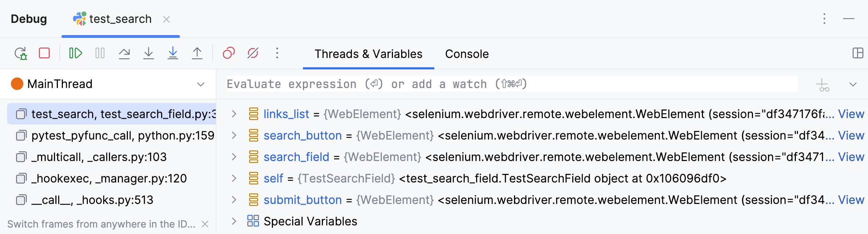Viewport: 868px width, 234px height.
Task: Pause the running program
Action: (x=100, y=53)
